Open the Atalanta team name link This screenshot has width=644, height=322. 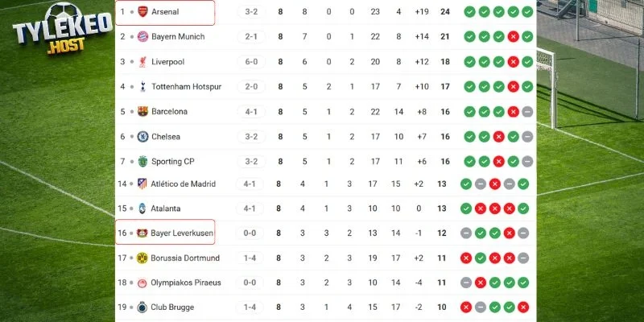[167, 208]
